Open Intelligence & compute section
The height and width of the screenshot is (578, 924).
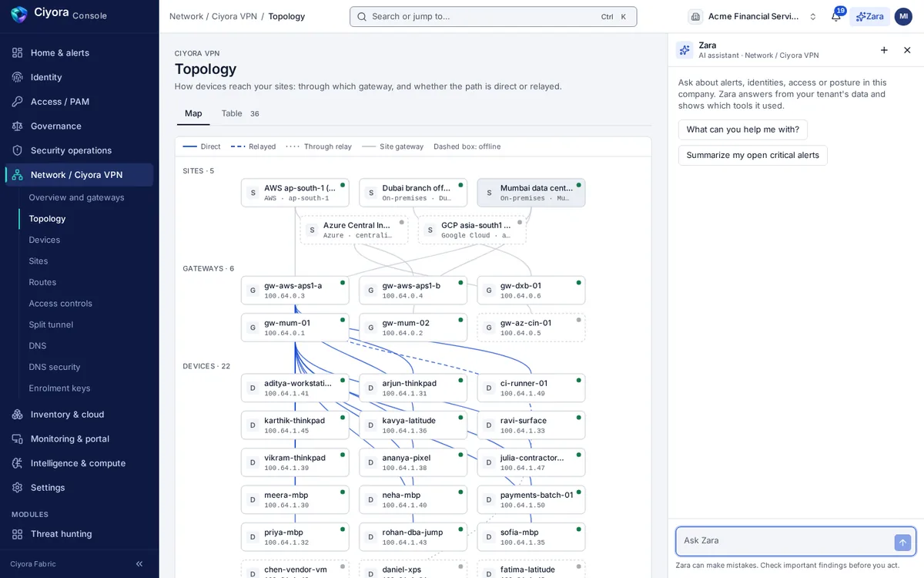tap(79, 463)
